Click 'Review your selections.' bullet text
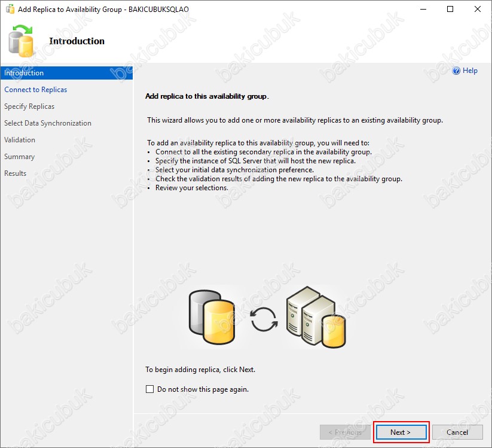Image resolution: width=492 pixels, height=448 pixels. [192, 188]
